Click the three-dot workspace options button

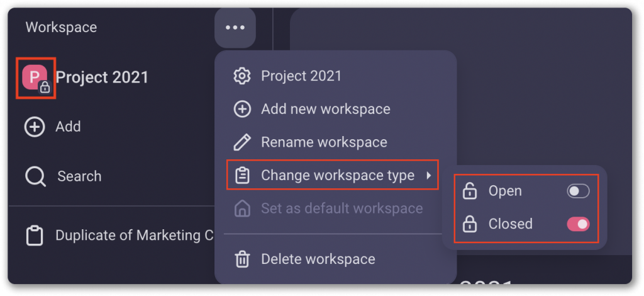click(235, 28)
